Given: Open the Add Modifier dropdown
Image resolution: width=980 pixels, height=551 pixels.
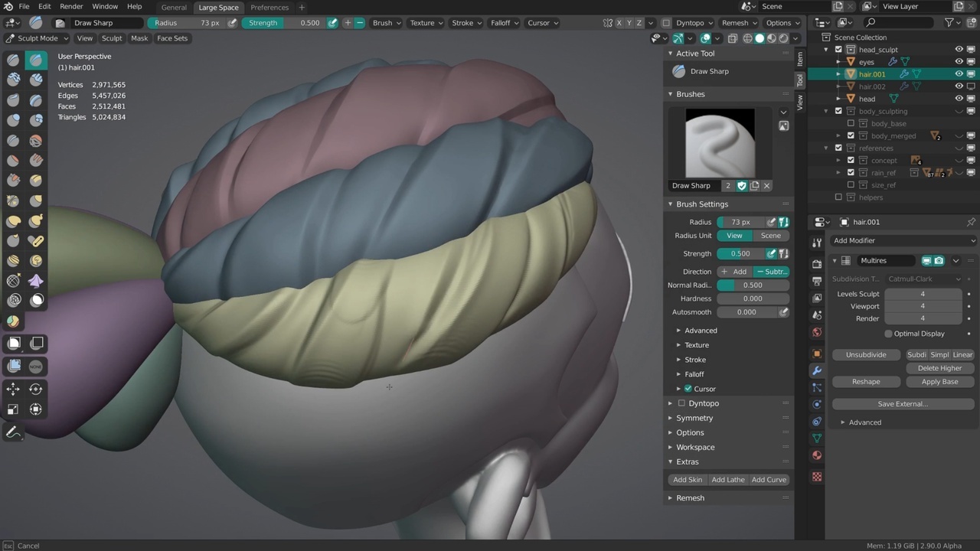Looking at the screenshot, I should coord(903,240).
